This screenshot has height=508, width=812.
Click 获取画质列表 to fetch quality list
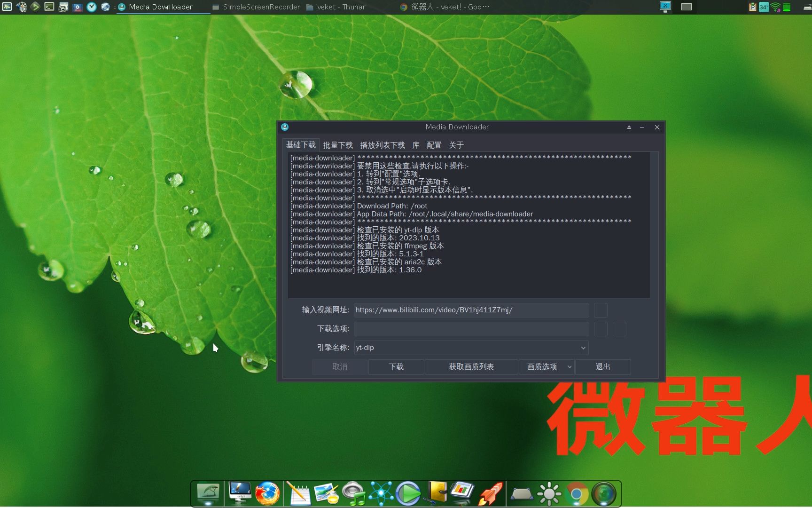[x=471, y=367]
